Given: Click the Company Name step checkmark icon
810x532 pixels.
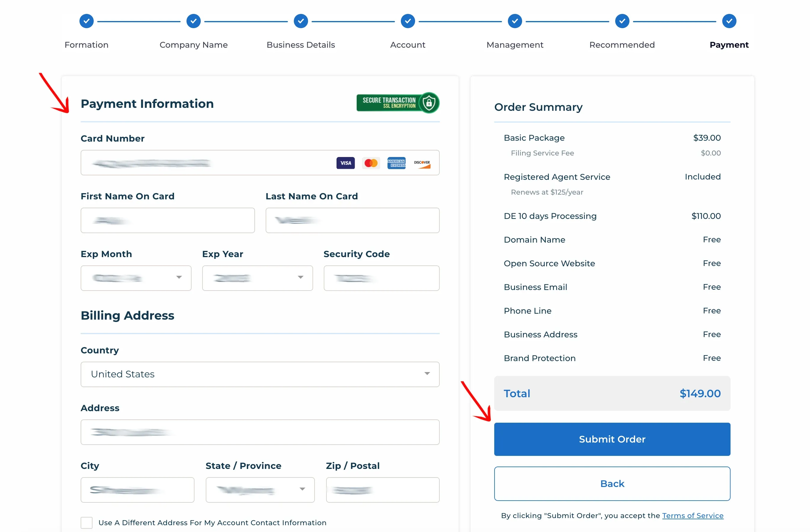Looking at the screenshot, I should [194, 21].
